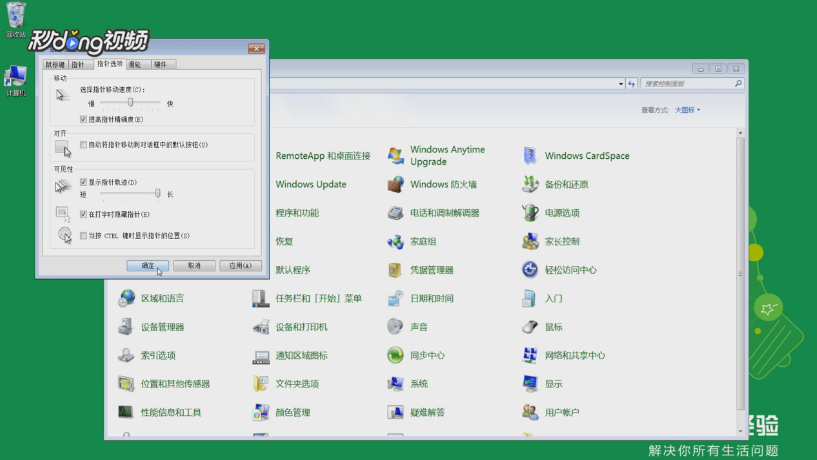The image size is (817, 460).
Task: Close the mouse properties dialog
Action: pyautogui.click(x=256, y=48)
